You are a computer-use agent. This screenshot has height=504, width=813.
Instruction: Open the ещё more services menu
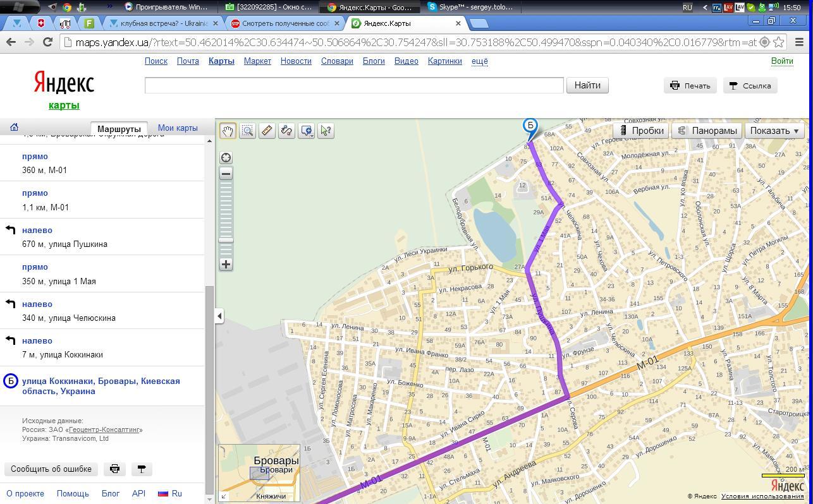(x=479, y=61)
